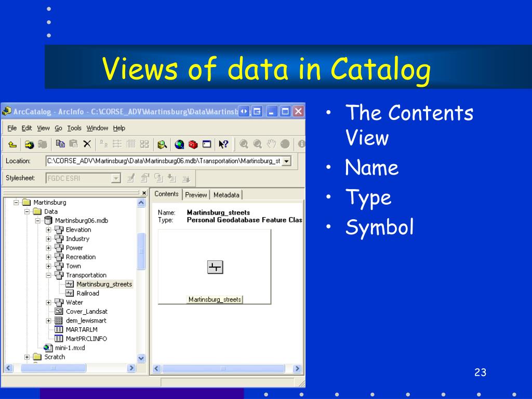Screen dimensions: 532x399
Task: Open the Help menu
Action: 119,128
